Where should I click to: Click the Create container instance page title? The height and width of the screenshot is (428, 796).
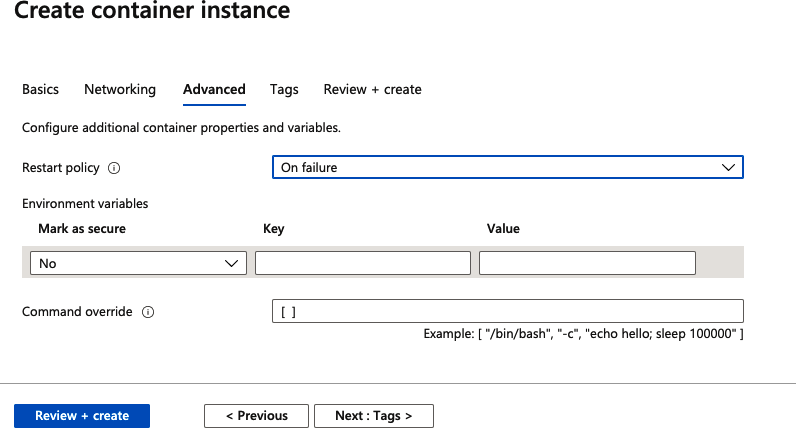click(x=152, y=12)
